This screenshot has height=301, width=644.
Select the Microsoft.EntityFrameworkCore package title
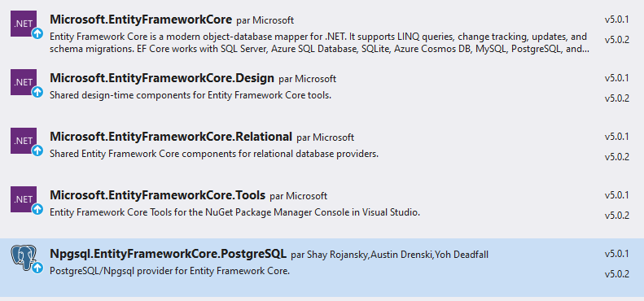(x=141, y=20)
